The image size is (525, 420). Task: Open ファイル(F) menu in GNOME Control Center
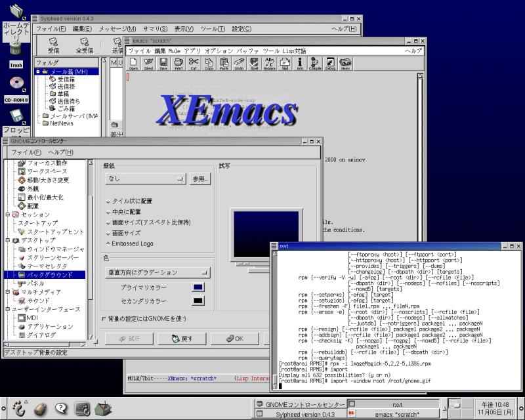pos(26,152)
